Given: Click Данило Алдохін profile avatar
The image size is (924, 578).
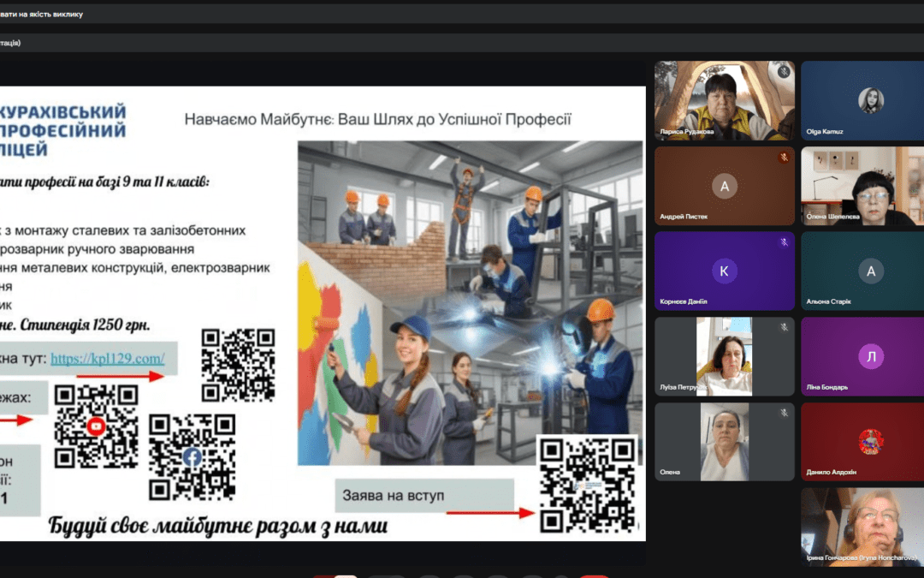Looking at the screenshot, I should tap(871, 442).
